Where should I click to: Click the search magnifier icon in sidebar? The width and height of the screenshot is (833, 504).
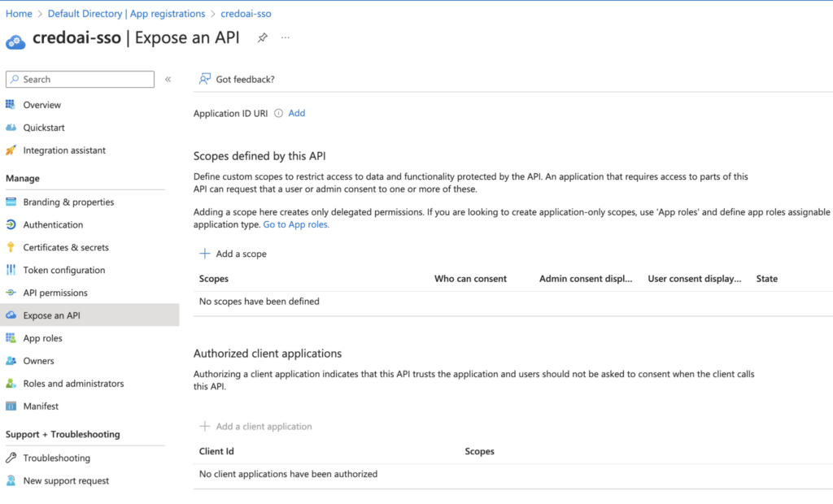click(x=15, y=79)
